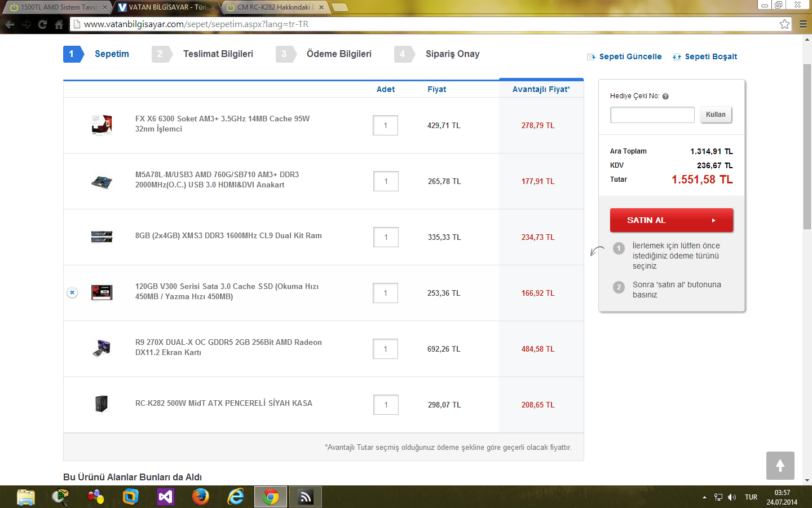Click the page vertical scrollbar thumb
Image resolution: width=812 pixels, height=508 pixels.
[807, 147]
